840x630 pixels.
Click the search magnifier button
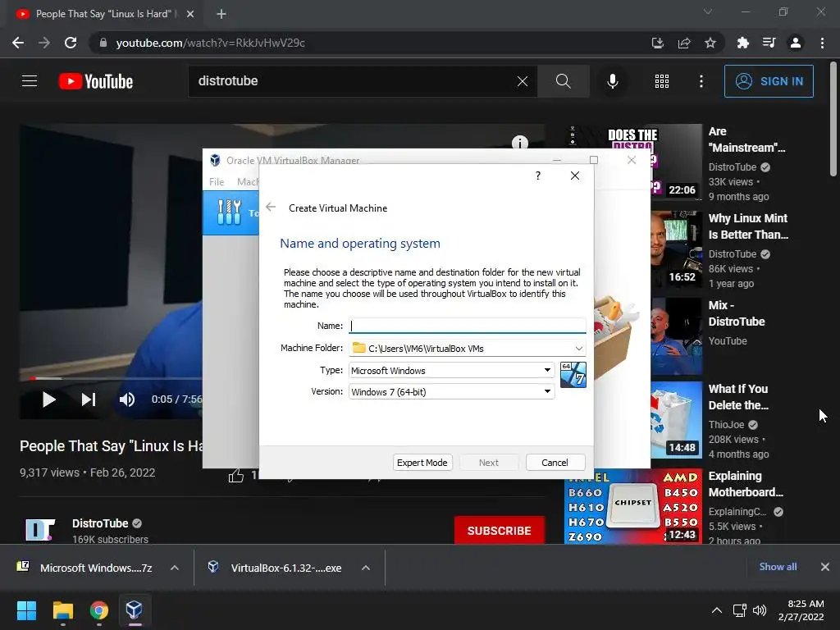click(x=564, y=81)
